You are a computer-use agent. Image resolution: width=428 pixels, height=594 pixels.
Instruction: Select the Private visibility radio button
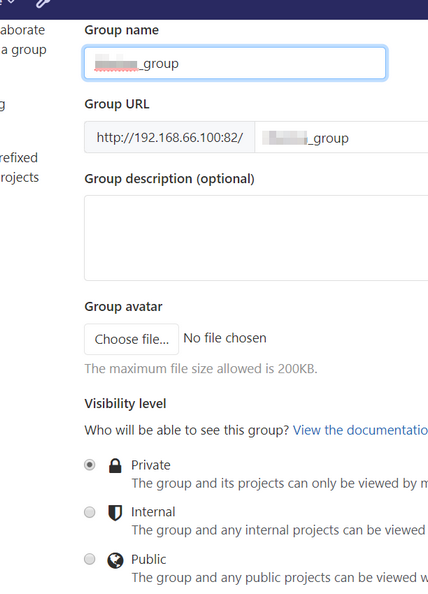tap(90, 465)
